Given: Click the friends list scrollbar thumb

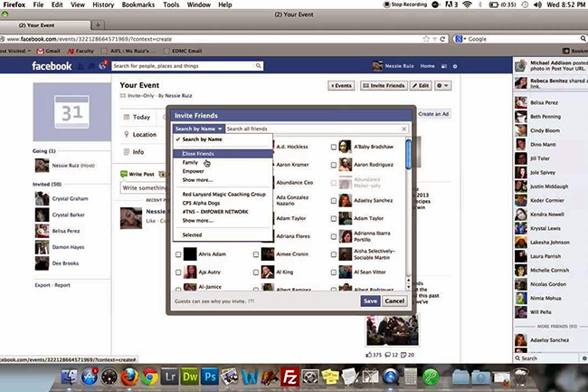Looking at the screenshot, I should click(x=408, y=154).
